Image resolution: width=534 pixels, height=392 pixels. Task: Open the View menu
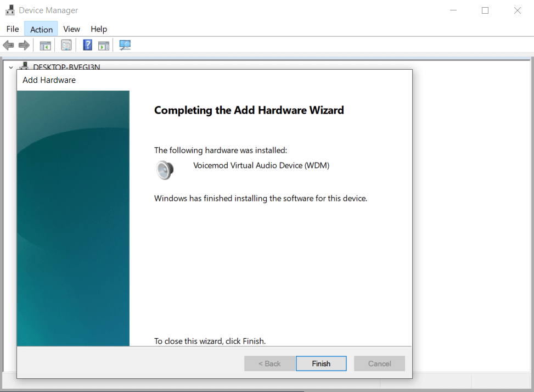point(71,29)
